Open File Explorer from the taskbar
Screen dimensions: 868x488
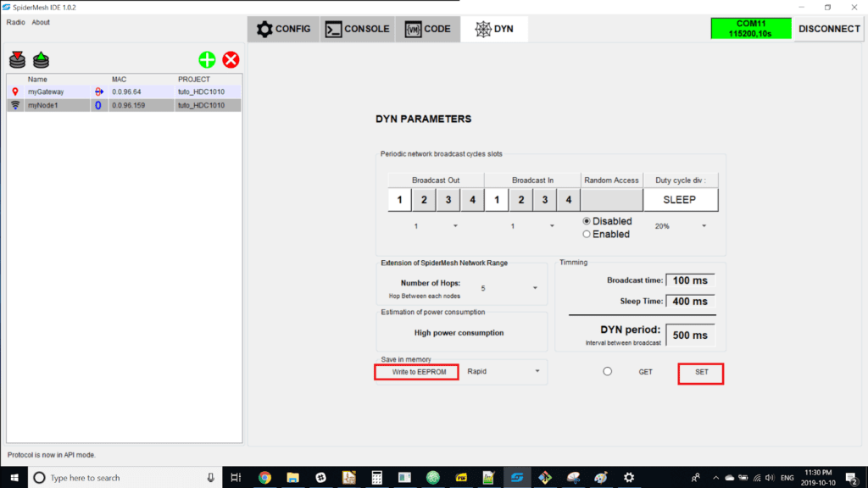[292, 478]
